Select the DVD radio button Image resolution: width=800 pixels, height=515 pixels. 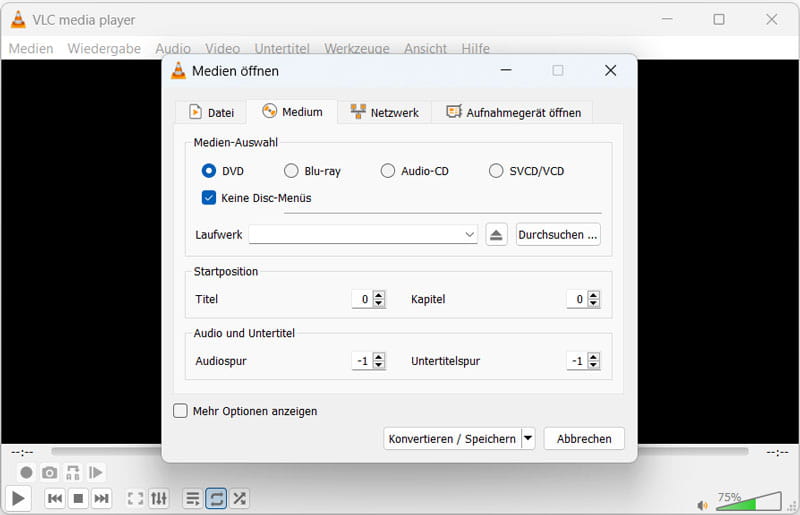pyautogui.click(x=209, y=170)
